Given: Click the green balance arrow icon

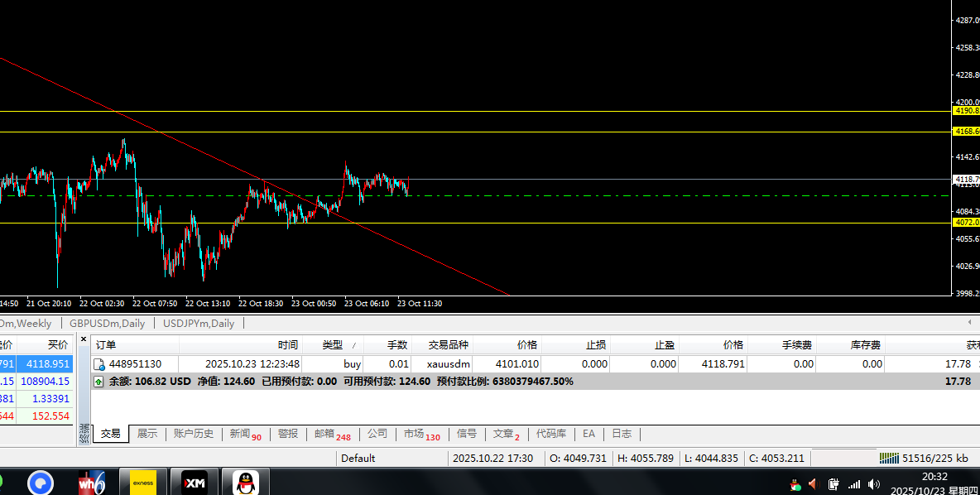Looking at the screenshot, I should tap(98, 382).
